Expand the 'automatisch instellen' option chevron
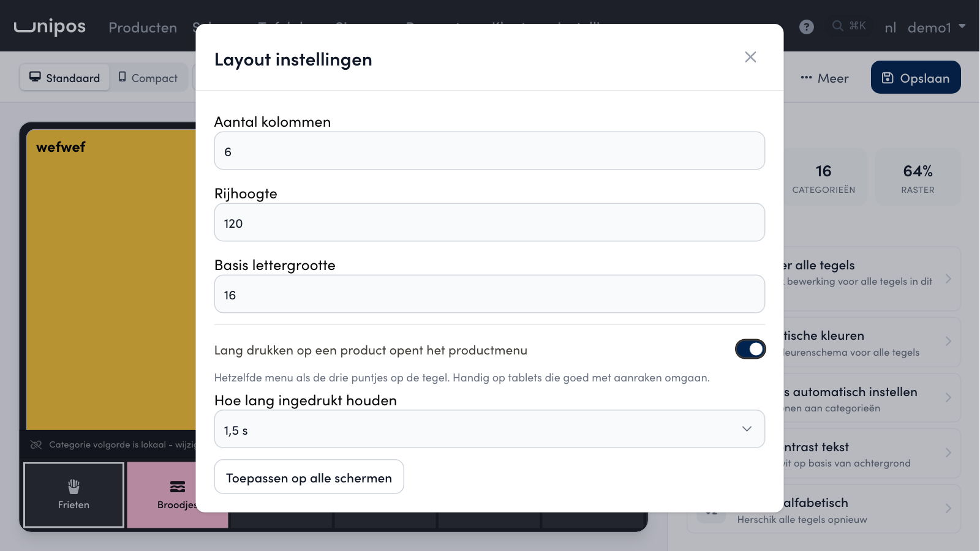The width and height of the screenshot is (980, 551). 948,398
